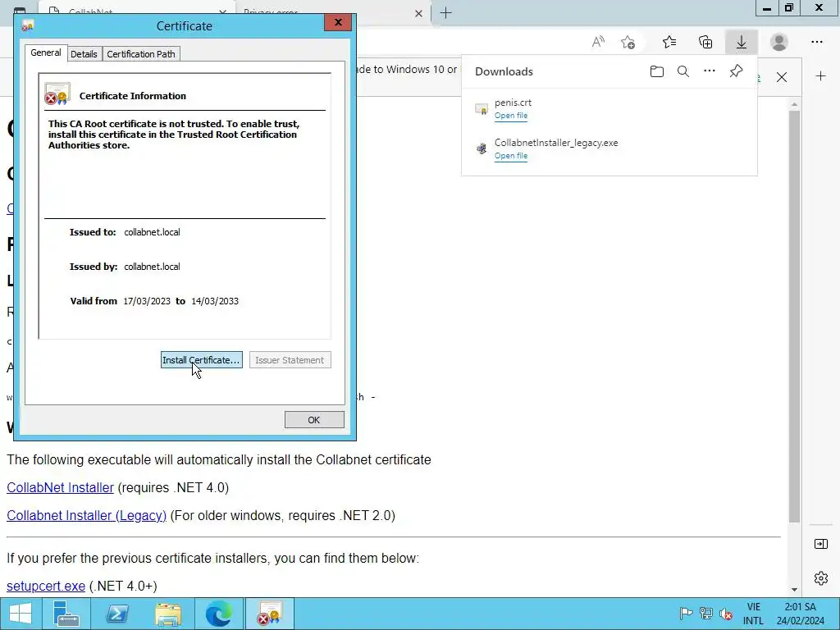Open downloads folder icon in Downloads panel

657,71
